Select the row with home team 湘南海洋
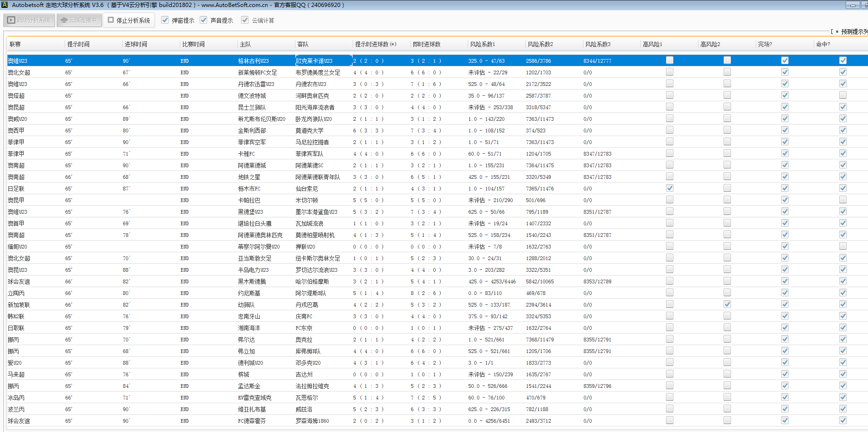 249,328
